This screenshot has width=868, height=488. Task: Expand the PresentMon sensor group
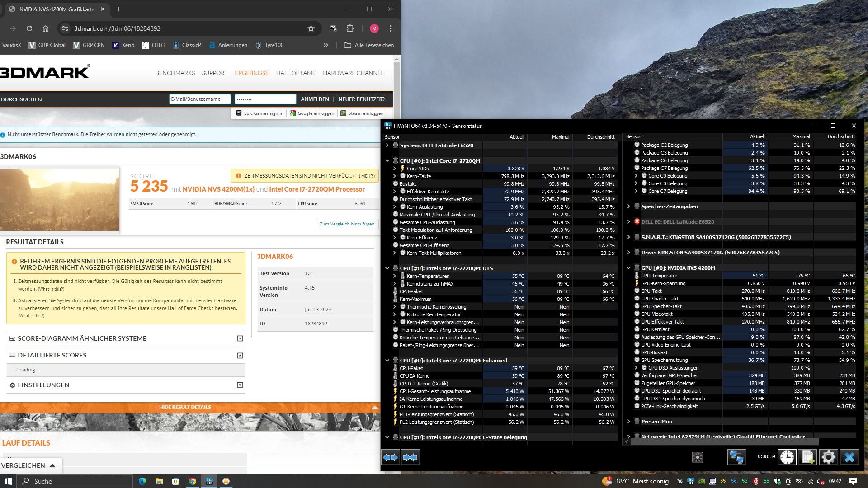click(x=628, y=422)
